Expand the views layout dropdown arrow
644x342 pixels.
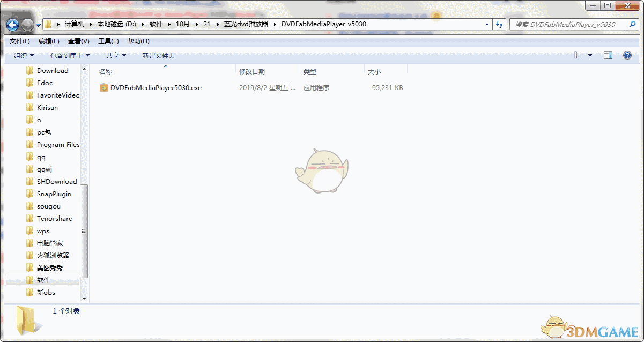click(590, 55)
